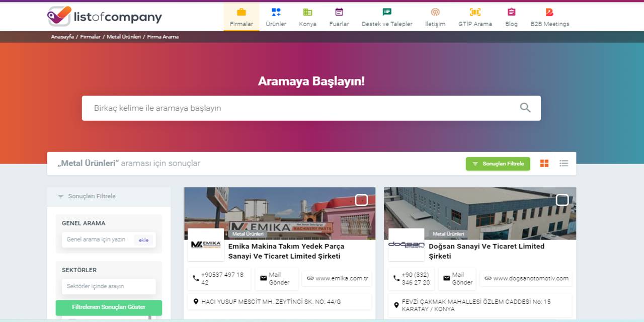Open Destek ve Talepler menu
Viewport: 644px width, 322px height.
387,17
